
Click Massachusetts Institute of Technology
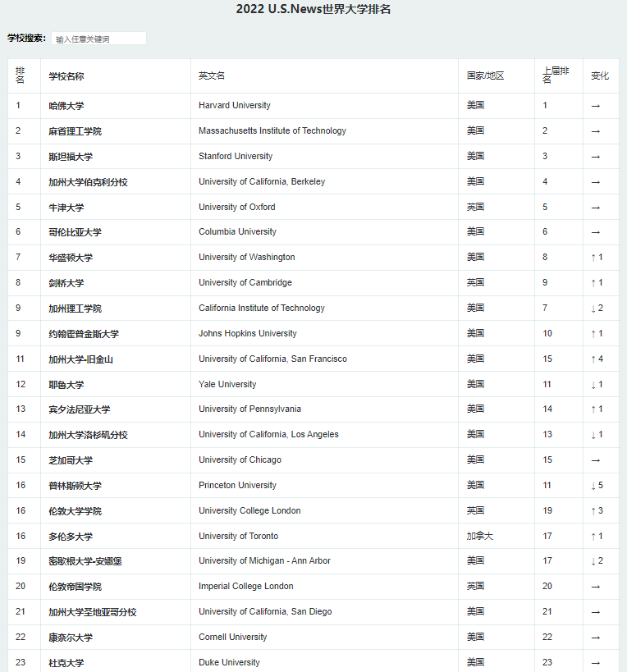click(x=272, y=130)
